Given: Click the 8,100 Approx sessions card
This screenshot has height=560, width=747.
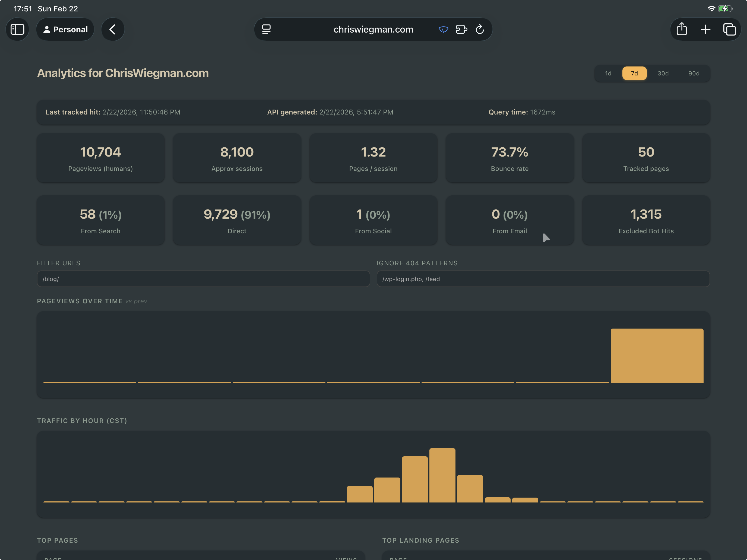Looking at the screenshot, I should 237,158.
